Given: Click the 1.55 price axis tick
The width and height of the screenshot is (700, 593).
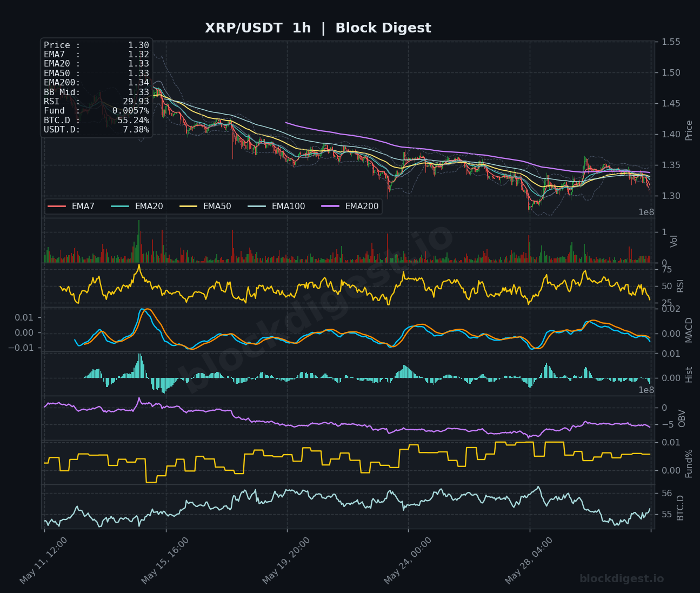Looking at the screenshot, I should pyautogui.click(x=670, y=42).
